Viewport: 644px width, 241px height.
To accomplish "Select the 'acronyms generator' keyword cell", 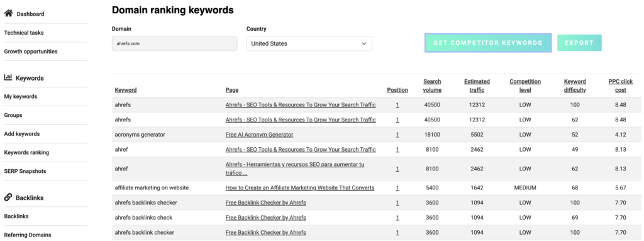I will click(x=140, y=135).
